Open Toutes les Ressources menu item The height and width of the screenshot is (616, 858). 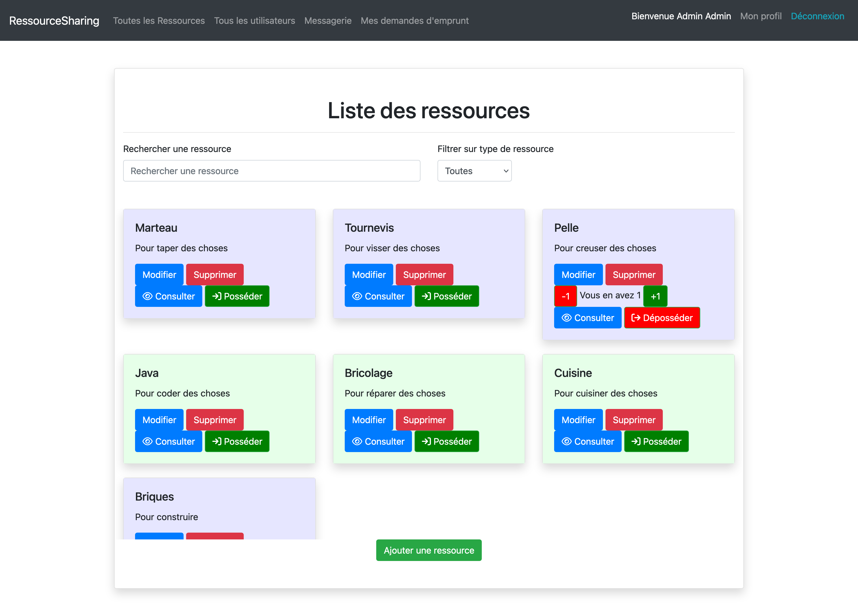(159, 20)
